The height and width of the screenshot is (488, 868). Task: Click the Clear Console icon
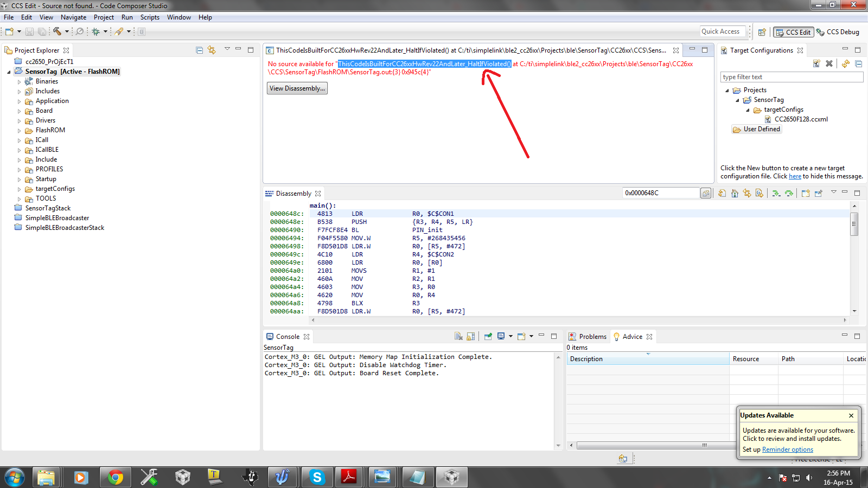458,336
